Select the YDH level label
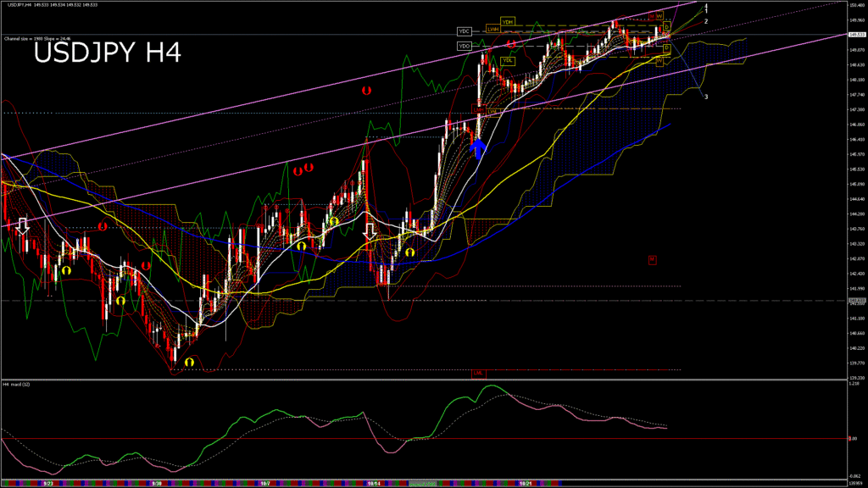The width and height of the screenshot is (868, 488). pyautogui.click(x=508, y=21)
